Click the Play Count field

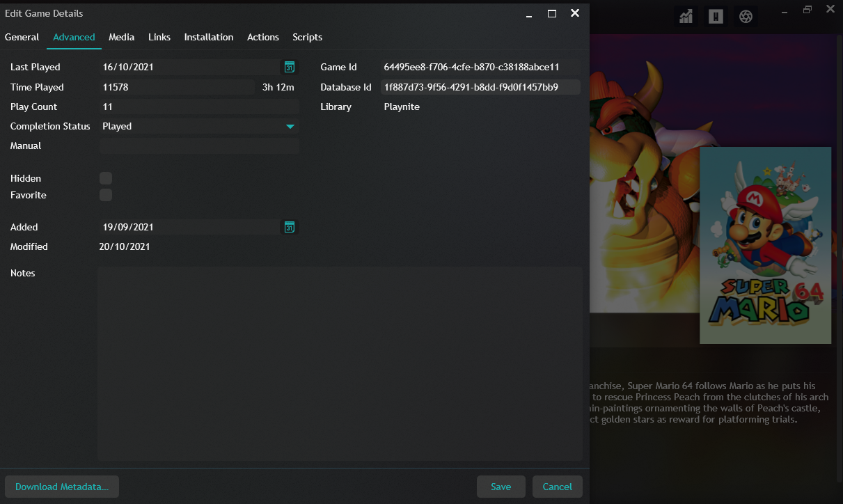click(x=199, y=107)
